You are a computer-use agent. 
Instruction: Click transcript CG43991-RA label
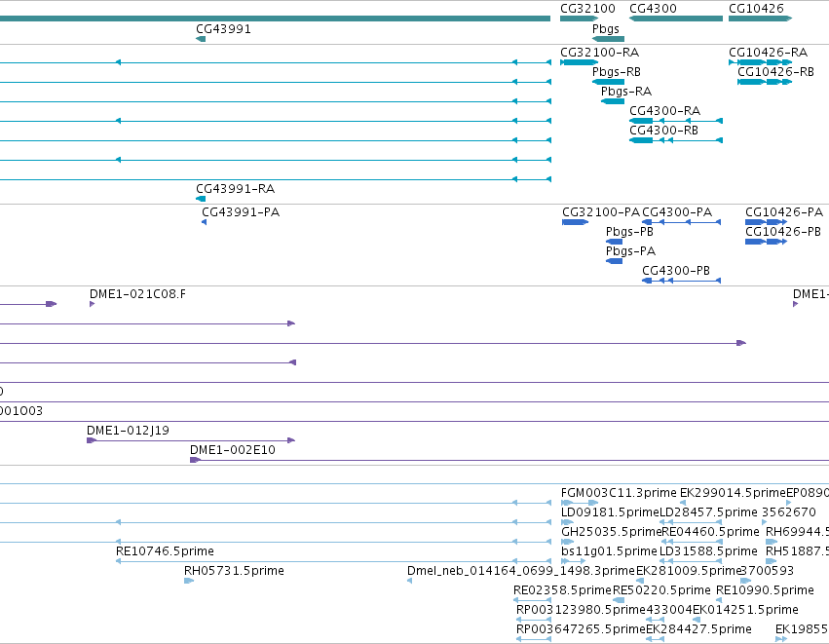[236, 189]
